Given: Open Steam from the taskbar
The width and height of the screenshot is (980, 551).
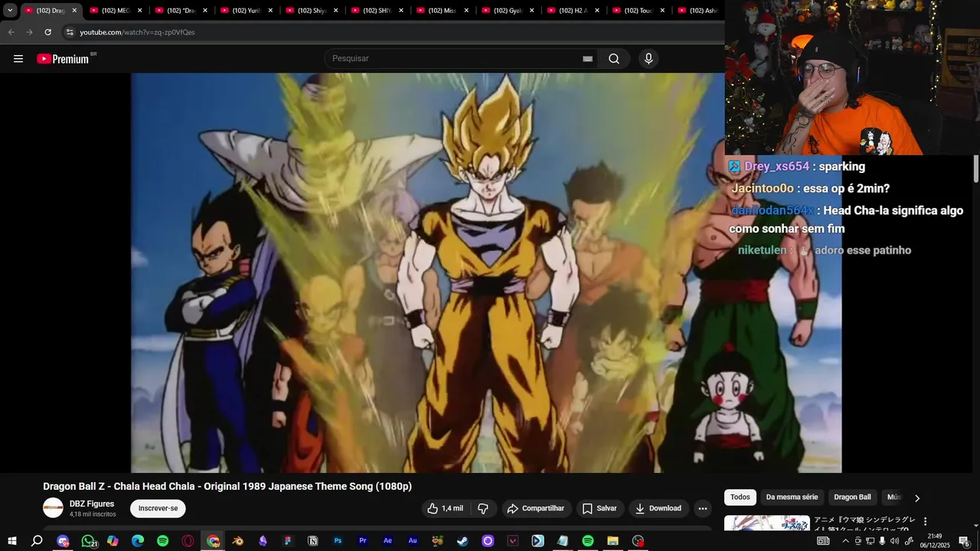Looking at the screenshot, I should tap(462, 541).
